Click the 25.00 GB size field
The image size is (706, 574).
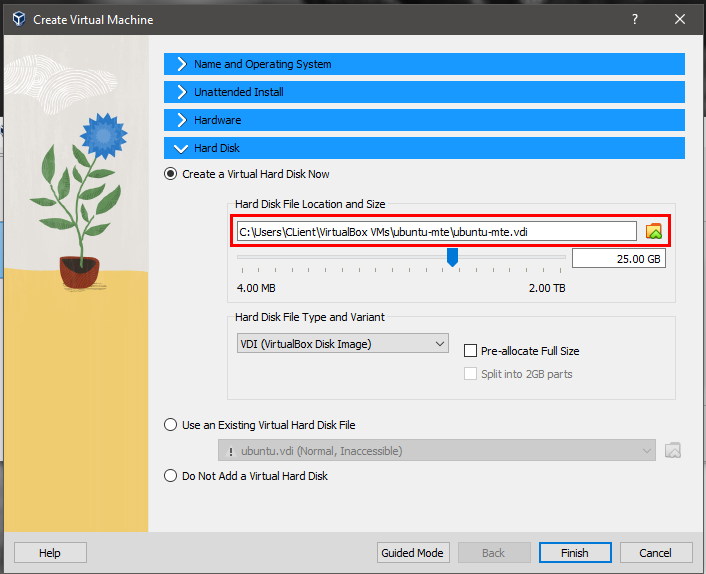pos(619,258)
